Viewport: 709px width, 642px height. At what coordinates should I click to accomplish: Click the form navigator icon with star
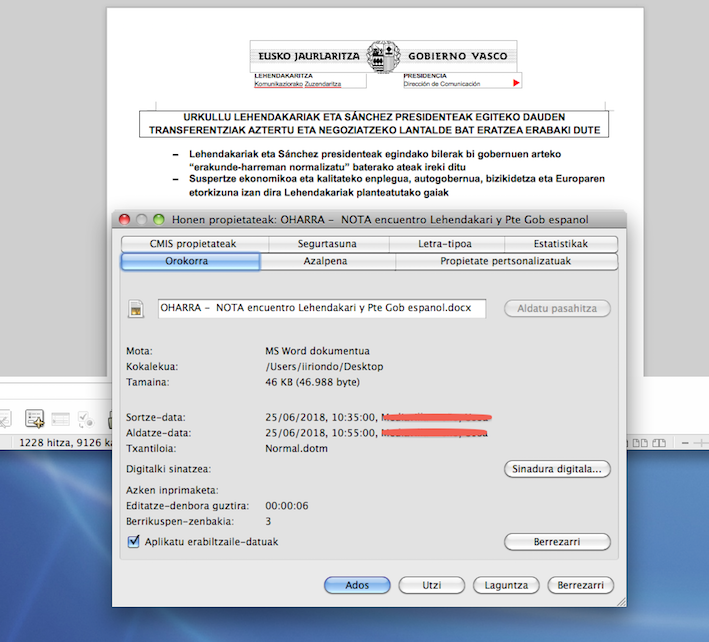pos(34,418)
